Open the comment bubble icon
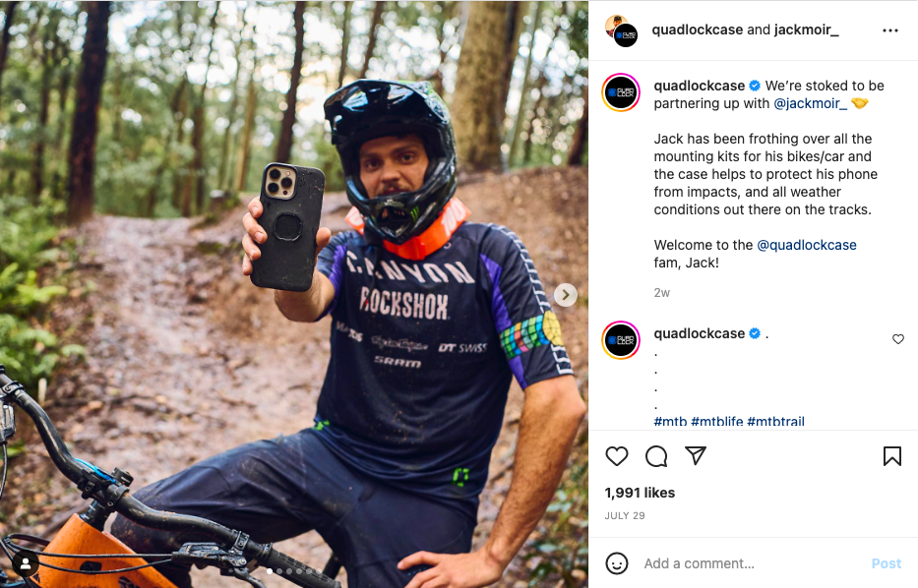This screenshot has width=918, height=588. [x=656, y=456]
